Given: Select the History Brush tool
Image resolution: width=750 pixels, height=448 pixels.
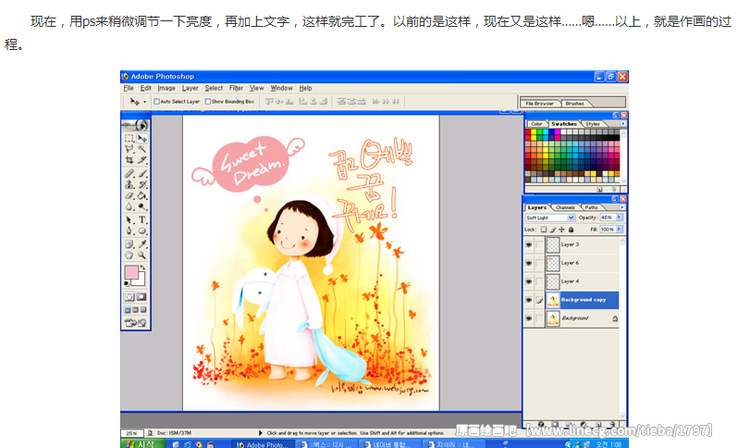Looking at the screenshot, I should (142, 185).
